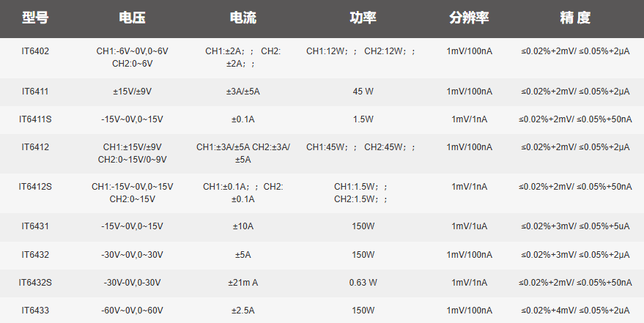Viewport: 644px width, 323px height.
Task: Click the -60V~0V,0~60V voltage cell
Action: click(x=133, y=311)
